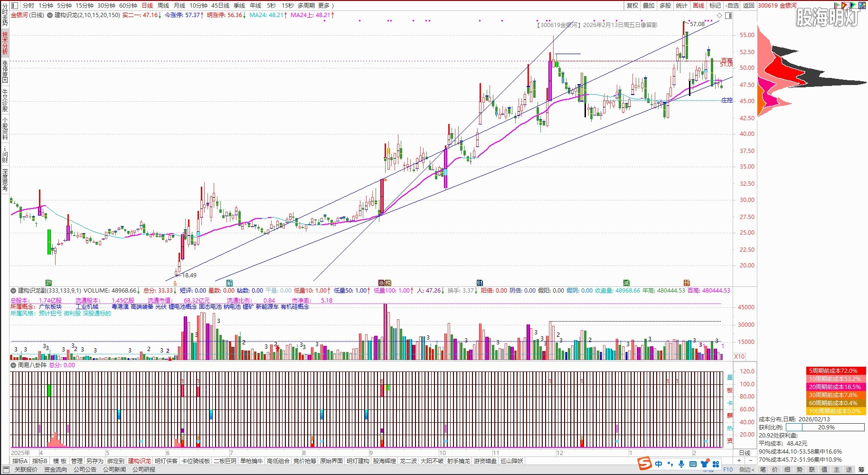Open the Sogou skin shirt icon

(705, 464)
